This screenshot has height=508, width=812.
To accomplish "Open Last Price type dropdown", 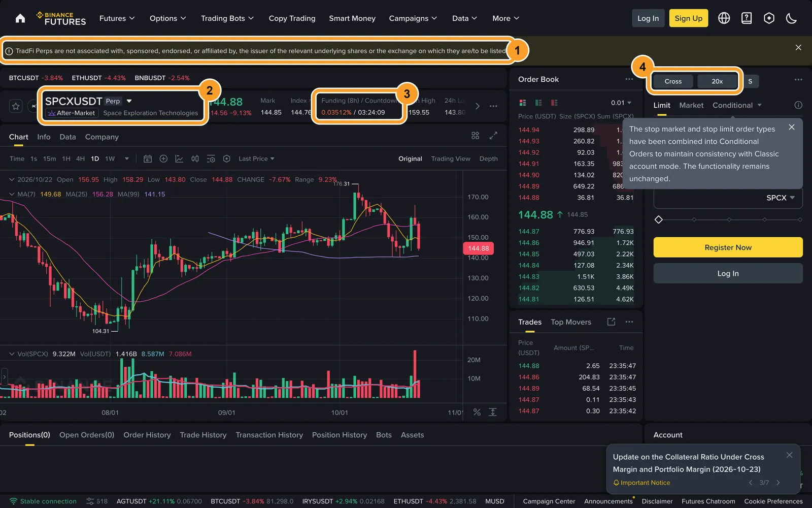I will [256, 158].
